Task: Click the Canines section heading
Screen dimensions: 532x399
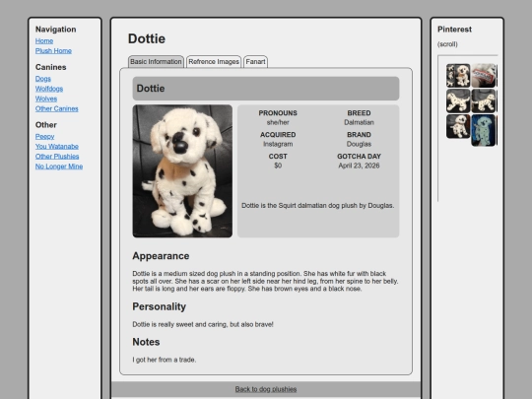Action: click(x=51, y=67)
